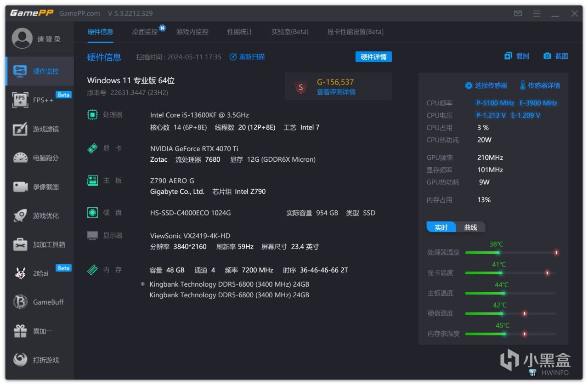Open the 打折游戏 sidebar icon
Screen dimensions: 588x385
tap(20, 360)
